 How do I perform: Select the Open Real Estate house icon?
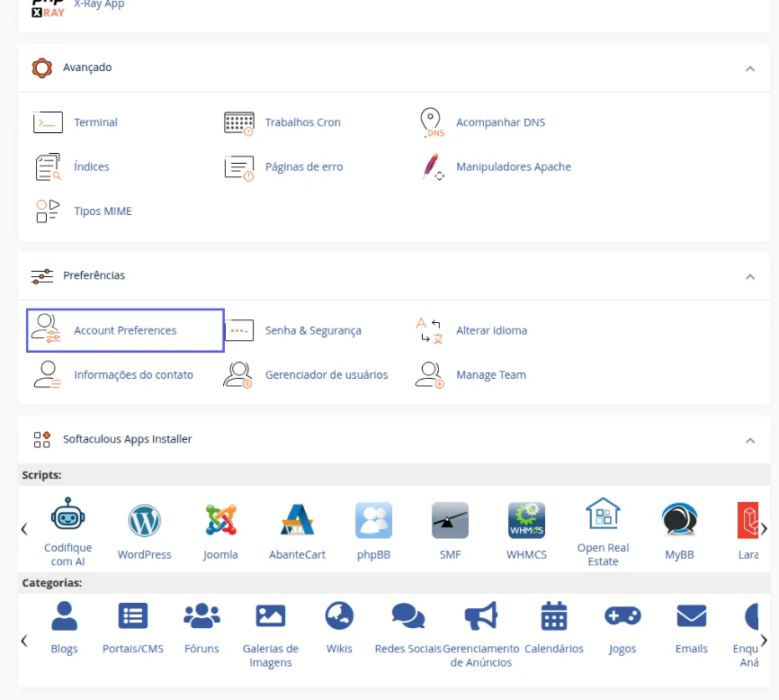click(603, 513)
